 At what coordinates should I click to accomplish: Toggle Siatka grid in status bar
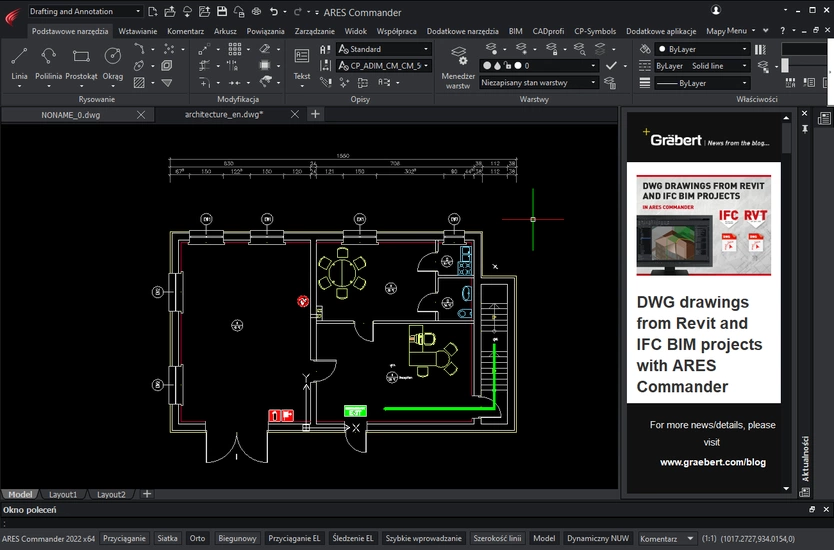tap(167, 538)
